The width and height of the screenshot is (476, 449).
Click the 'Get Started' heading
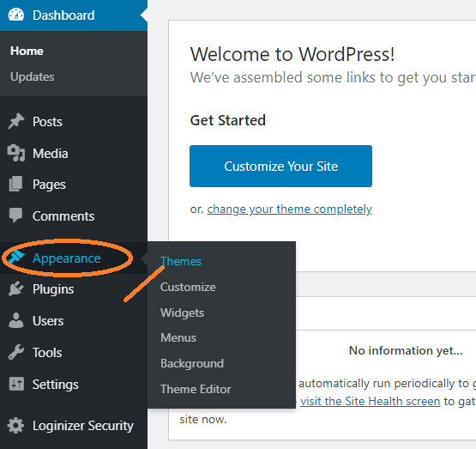pos(228,120)
